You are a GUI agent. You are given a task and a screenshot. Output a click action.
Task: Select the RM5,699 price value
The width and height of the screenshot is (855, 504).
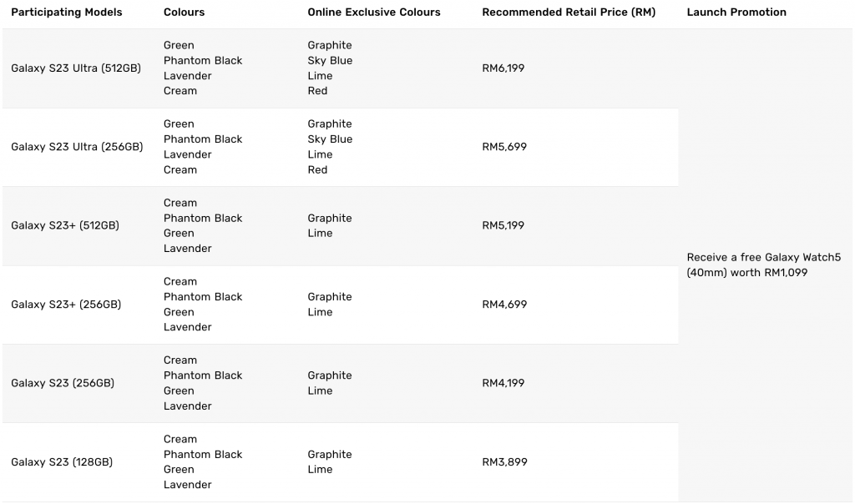point(504,147)
